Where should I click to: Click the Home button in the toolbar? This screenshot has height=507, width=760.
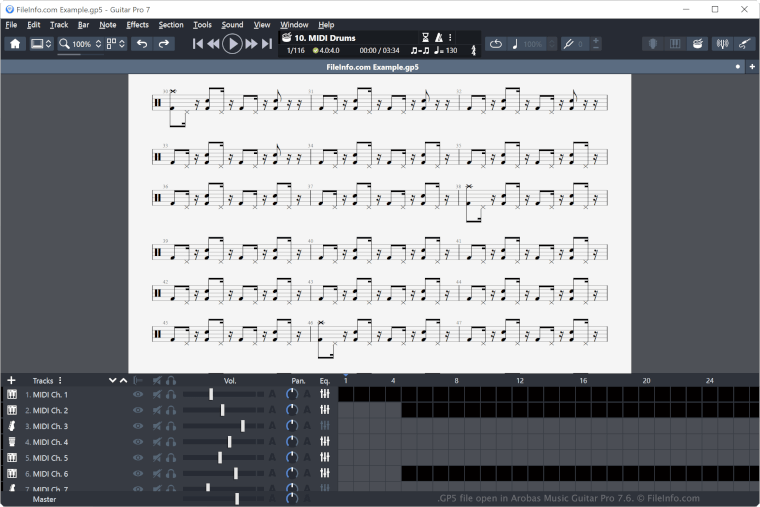click(x=15, y=44)
